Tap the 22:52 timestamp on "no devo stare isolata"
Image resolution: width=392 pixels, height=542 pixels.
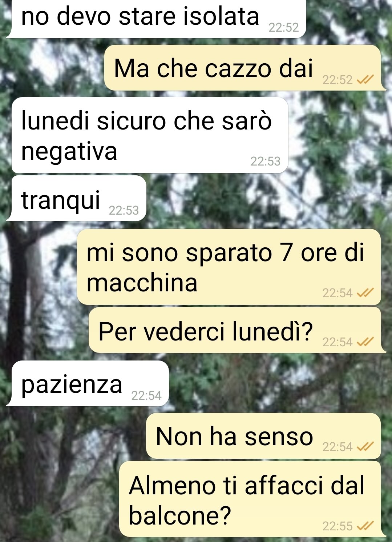click(283, 27)
